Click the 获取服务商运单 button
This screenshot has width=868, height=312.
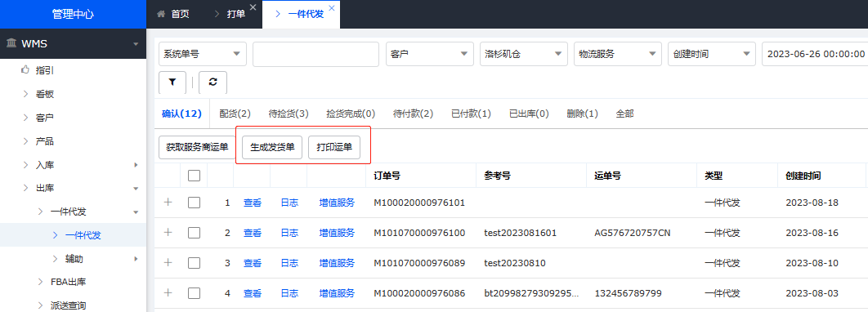(x=197, y=148)
